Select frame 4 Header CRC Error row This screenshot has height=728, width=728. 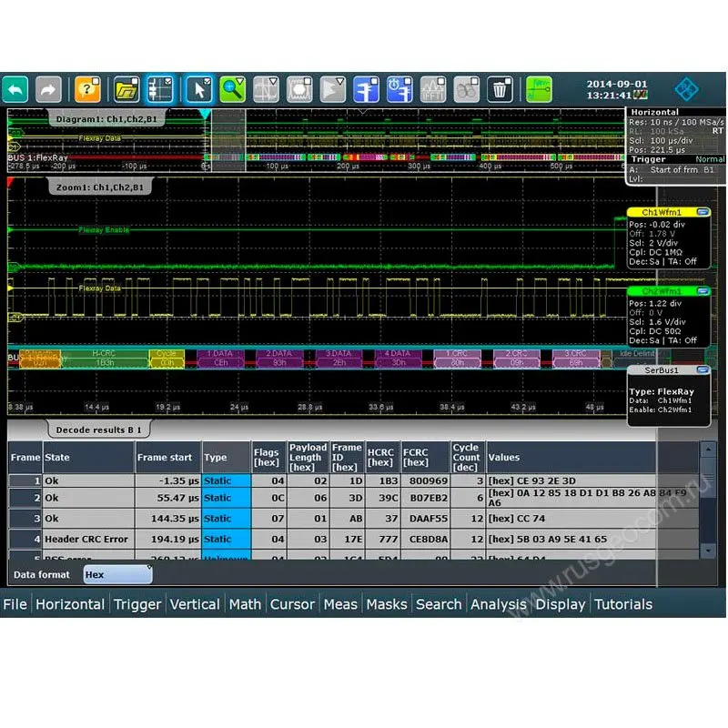(87, 539)
